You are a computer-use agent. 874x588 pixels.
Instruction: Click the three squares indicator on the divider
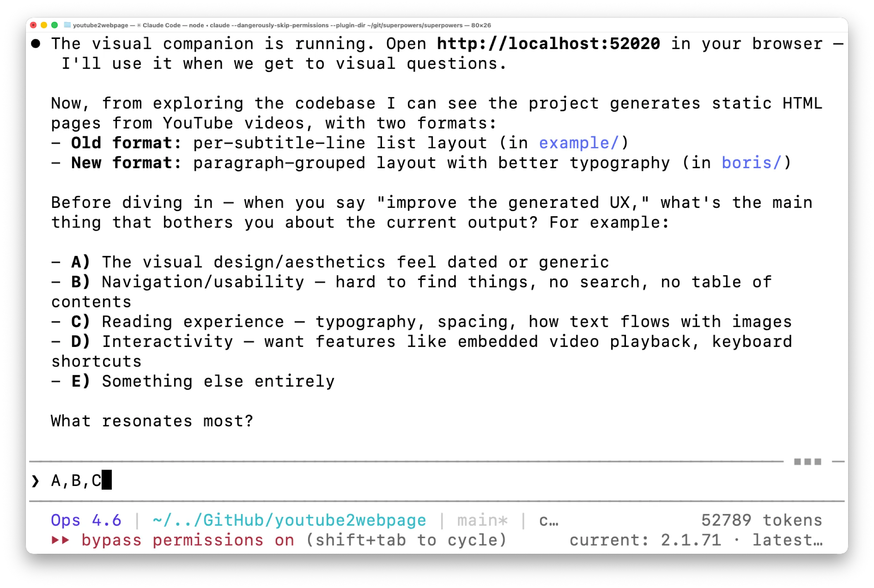808,462
